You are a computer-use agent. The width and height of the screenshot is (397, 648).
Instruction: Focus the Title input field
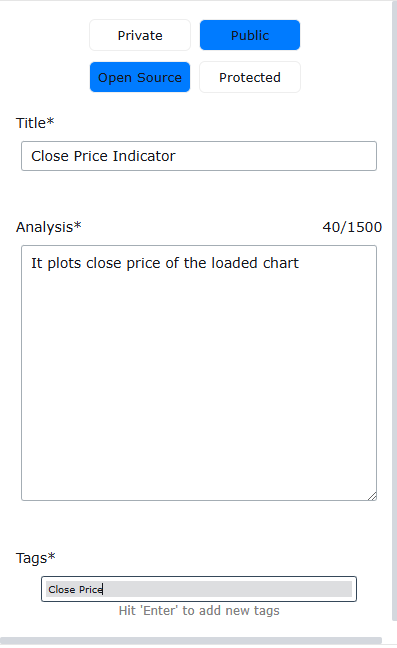199,156
